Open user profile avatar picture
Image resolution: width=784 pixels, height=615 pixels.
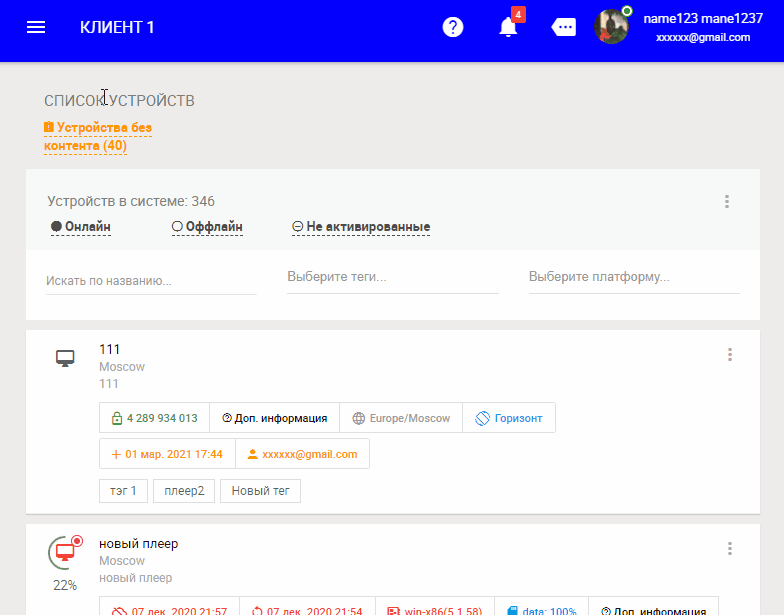tap(611, 27)
